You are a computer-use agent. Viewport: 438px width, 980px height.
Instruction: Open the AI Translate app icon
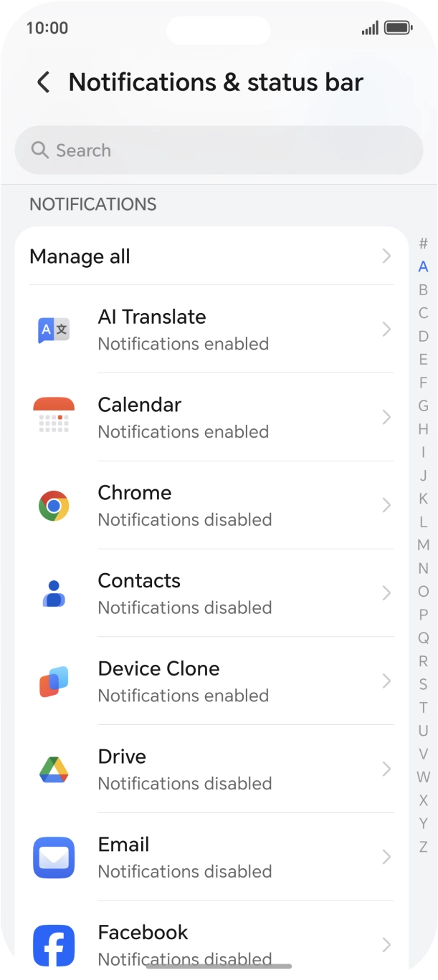tap(54, 330)
